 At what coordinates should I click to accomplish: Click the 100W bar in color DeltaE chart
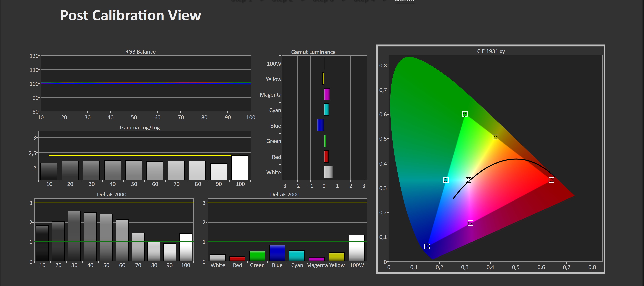(x=357, y=248)
